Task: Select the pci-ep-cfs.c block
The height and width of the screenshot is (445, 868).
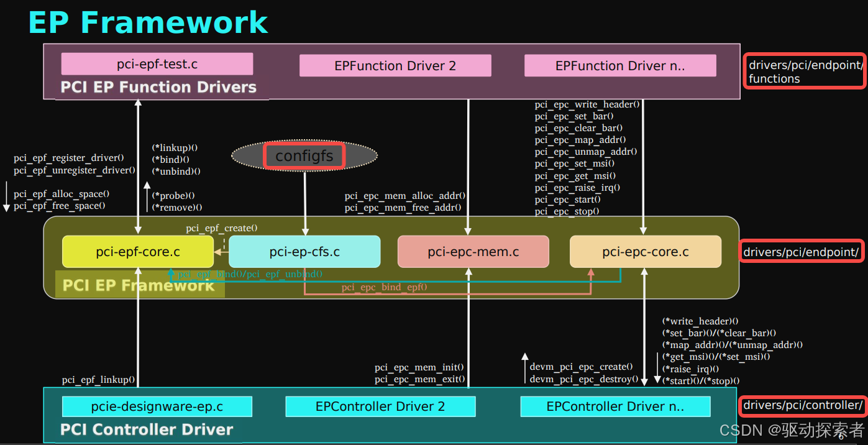Action: point(304,252)
